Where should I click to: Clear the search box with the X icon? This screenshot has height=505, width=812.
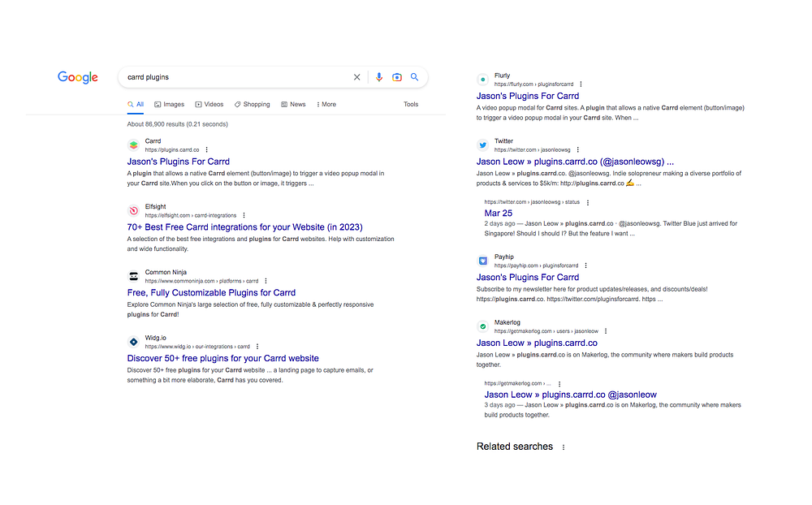(356, 77)
